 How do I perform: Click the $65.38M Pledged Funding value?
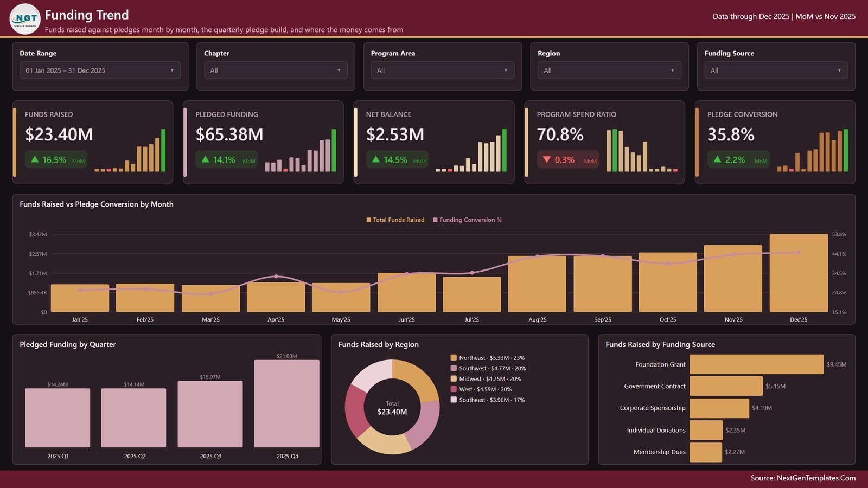(x=229, y=134)
